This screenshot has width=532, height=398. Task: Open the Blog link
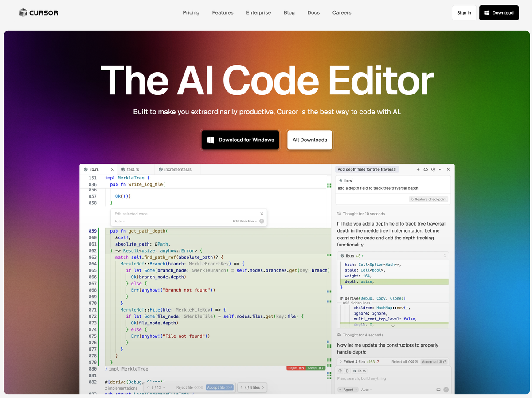click(289, 13)
